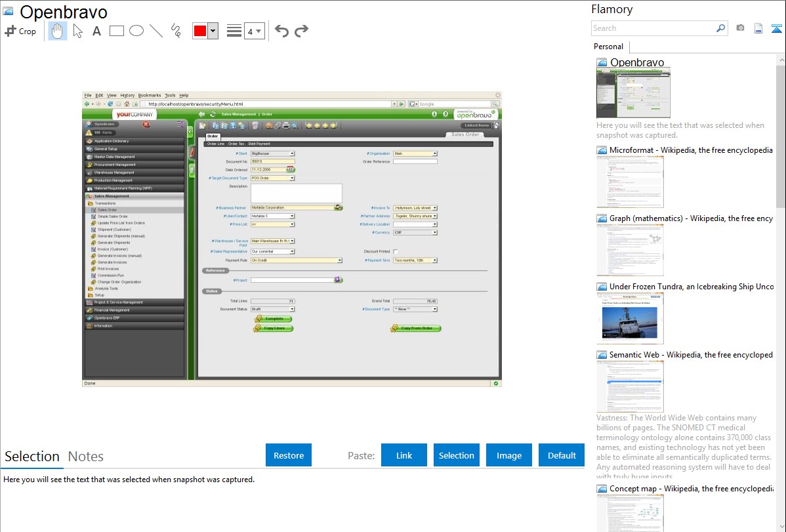The height and width of the screenshot is (532, 786).
Task: Click the icon beside Microformat title
Action: pyautogui.click(x=602, y=150)
